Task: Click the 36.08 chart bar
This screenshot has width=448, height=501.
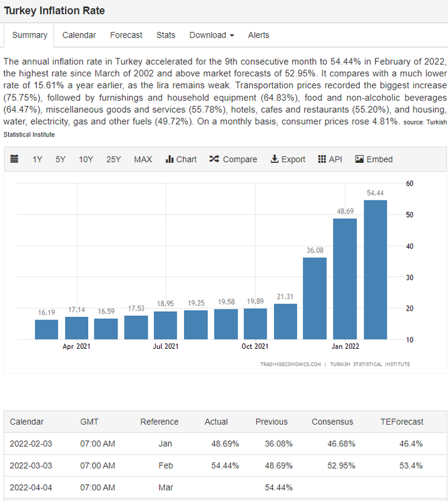Action: (x=315, y=299)
